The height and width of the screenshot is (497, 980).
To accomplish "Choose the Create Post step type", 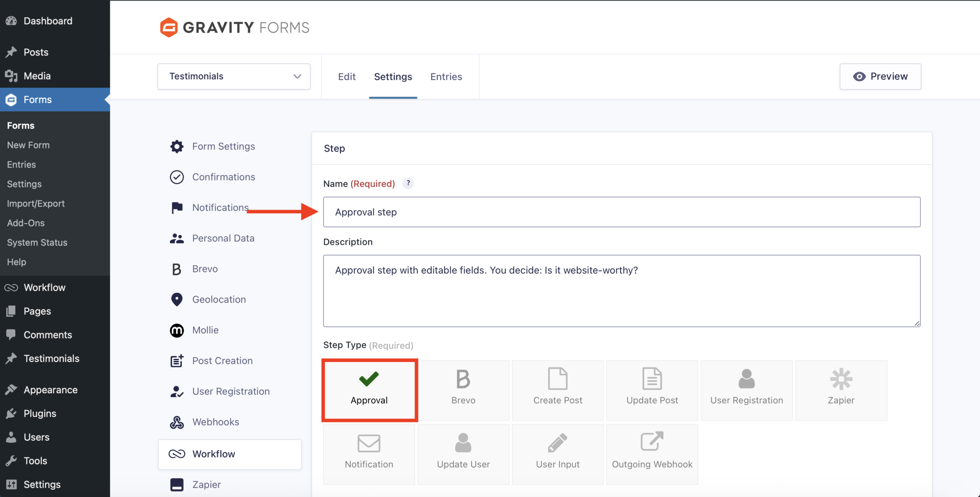I will point(557,389).
